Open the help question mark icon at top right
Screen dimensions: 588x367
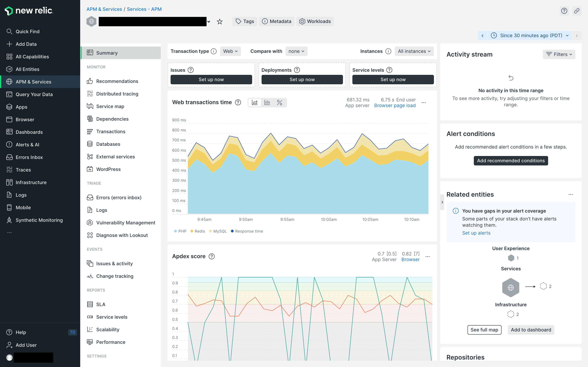564,11
